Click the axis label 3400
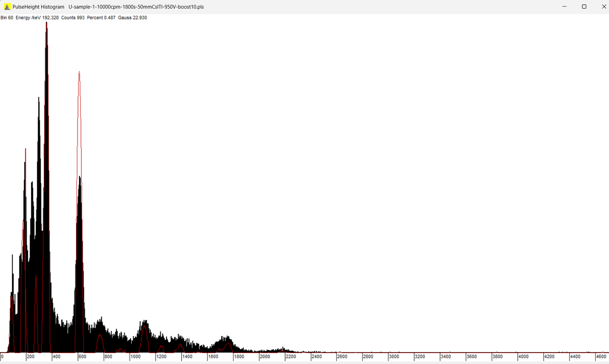The width and height of the screenshot is (609, 364). click(445, 356)
